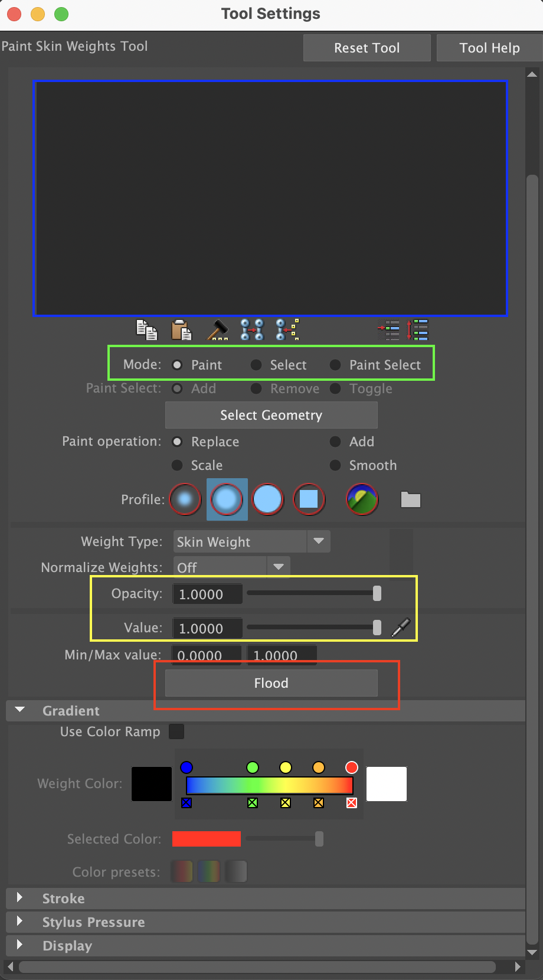Viewport: 543px width, 980px height.
Task: Click the Reset Tool button
Action: (x=367, y=48)
